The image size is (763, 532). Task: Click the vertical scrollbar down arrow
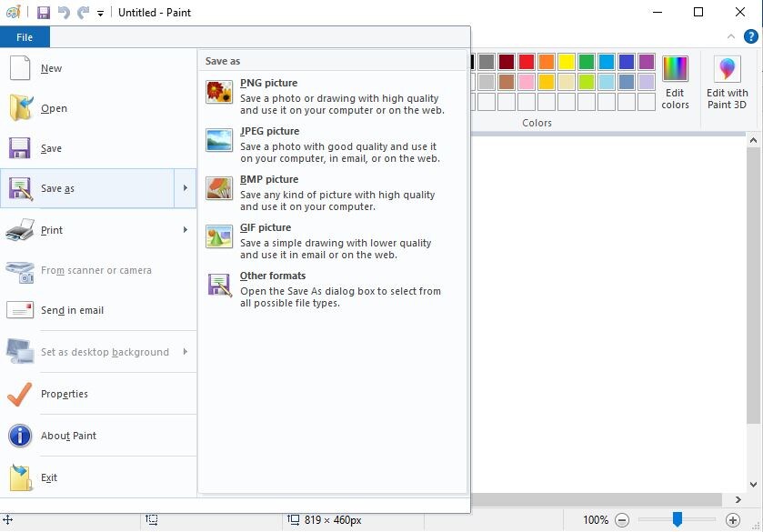coord(753,485)
